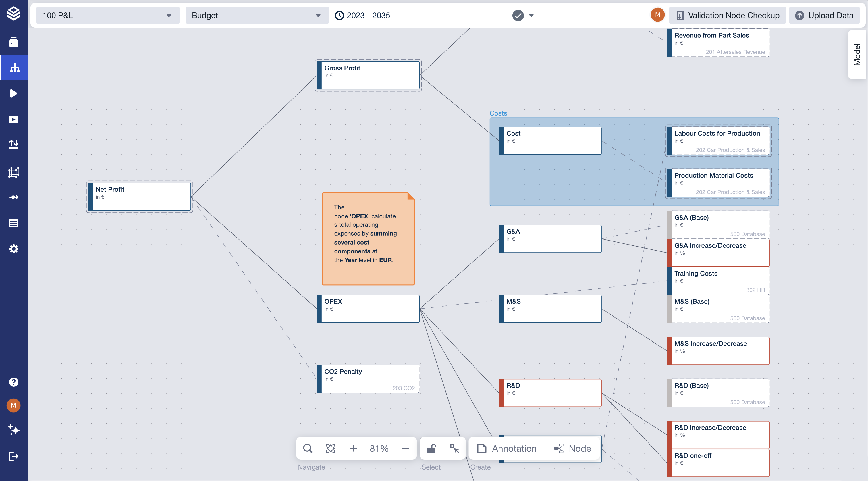Zoom out with the minus icon
The image size is (868, 481).
(x=405, y=448)
